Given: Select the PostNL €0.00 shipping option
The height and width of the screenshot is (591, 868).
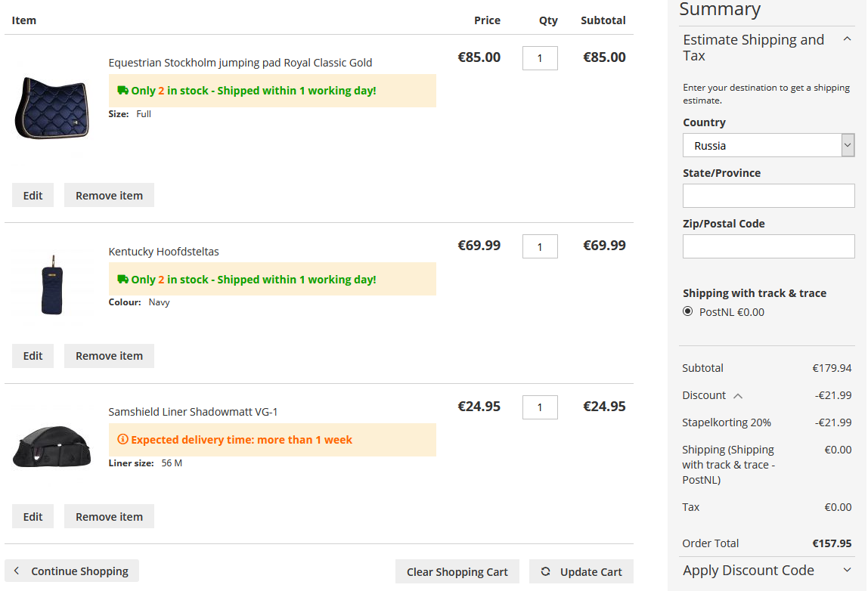Looking at the screenshot, I should tap(687, 311).
